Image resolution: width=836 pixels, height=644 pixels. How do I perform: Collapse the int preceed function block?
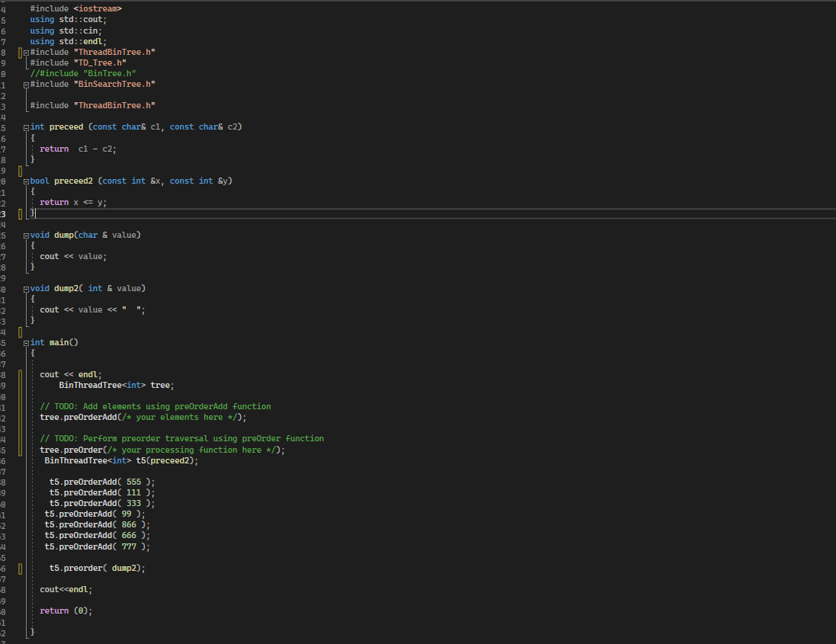26,128
